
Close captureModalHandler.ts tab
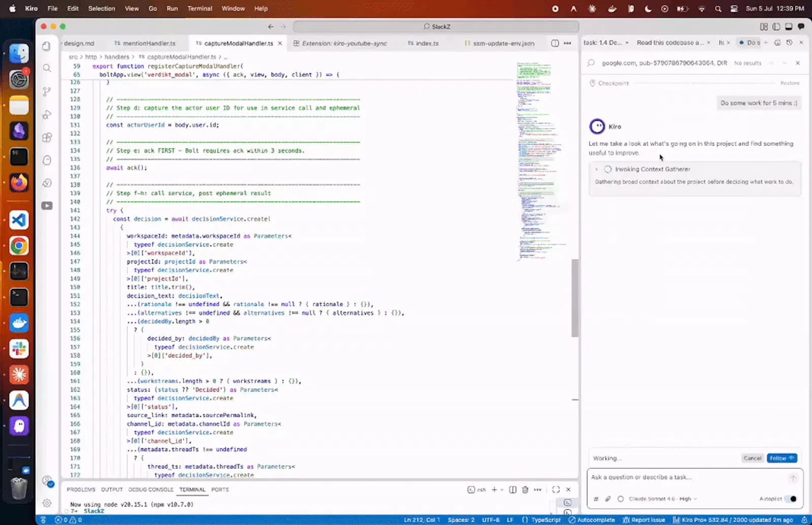280,43
